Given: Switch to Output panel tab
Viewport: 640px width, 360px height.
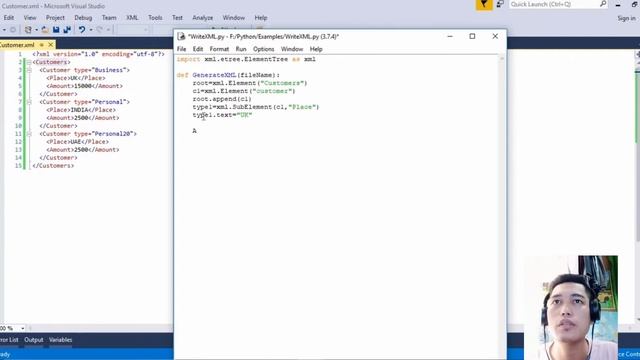Looking at the screenshot, I should point(33,340).
